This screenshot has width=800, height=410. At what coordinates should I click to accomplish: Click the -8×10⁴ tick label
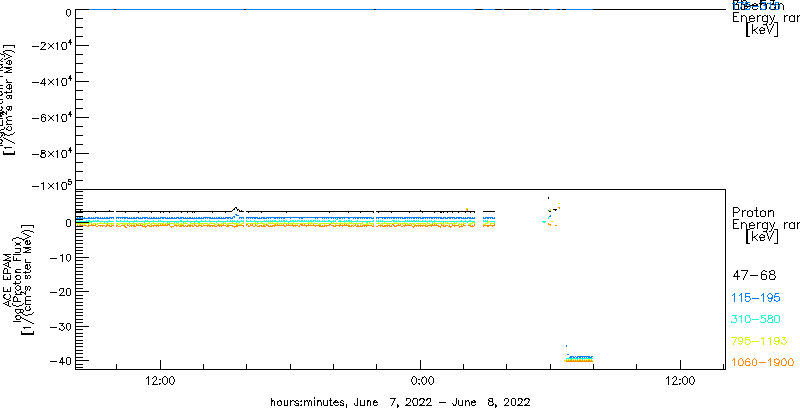click(x=51, y=153)
